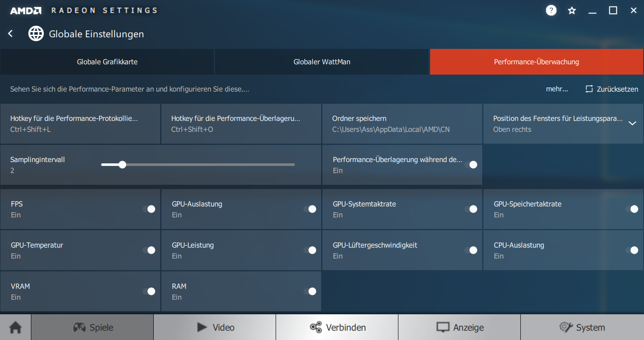The height and width of the screenshot is (340, 644).
Task: Toggle GPU-Temperatur switch
Action: 149,250
